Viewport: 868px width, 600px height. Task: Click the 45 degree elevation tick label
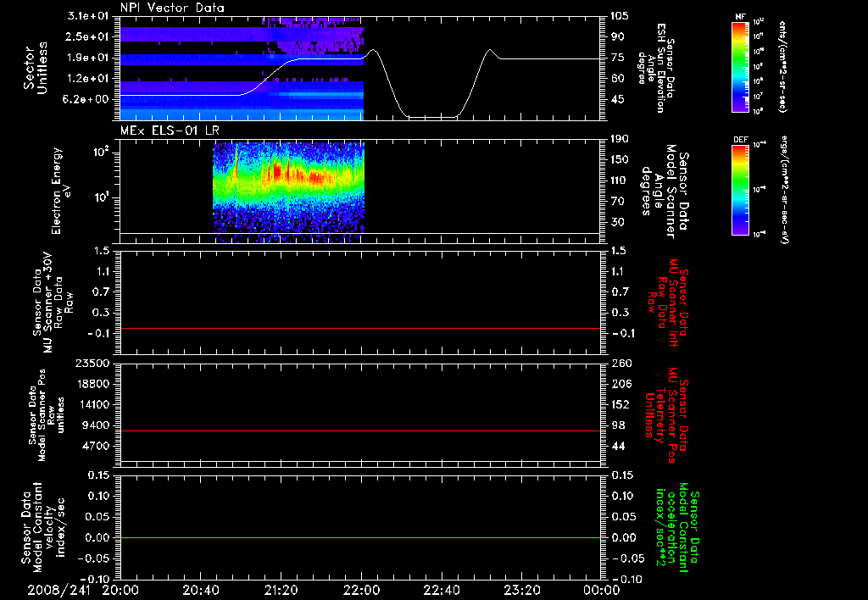tap(617, 99)
